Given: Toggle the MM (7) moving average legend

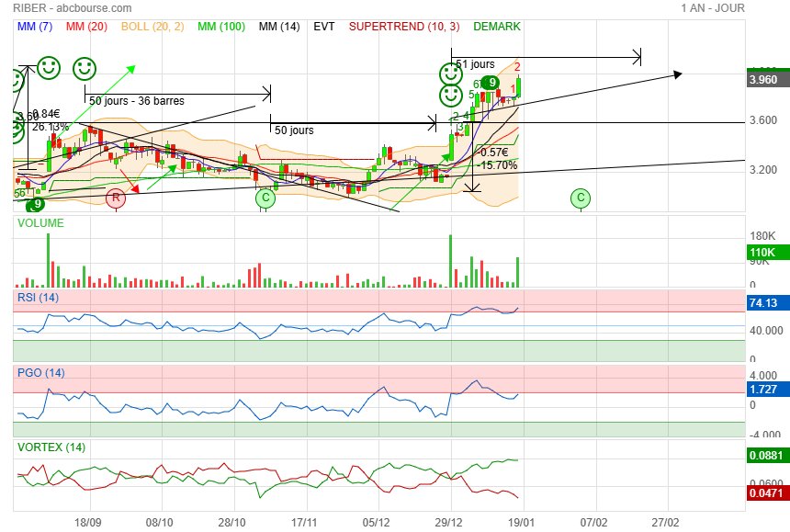Looking at the screenshot, I should pyautogui.click(x=35, y=28).
